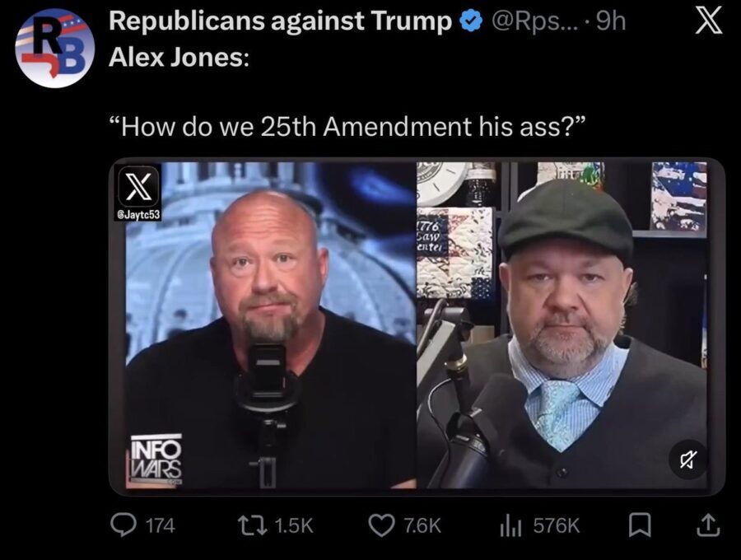Click the @Jaytc53 video credit label

coord(138,215)
